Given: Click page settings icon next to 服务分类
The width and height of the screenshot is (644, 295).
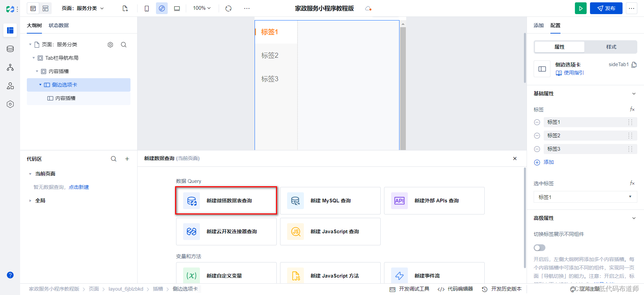Looking at the screenshot, I should [x=110, y=45].
